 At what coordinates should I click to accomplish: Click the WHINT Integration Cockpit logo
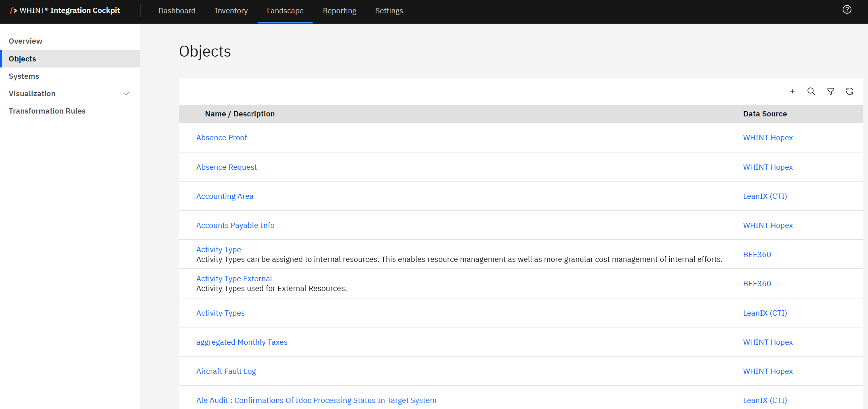point(65,11)
